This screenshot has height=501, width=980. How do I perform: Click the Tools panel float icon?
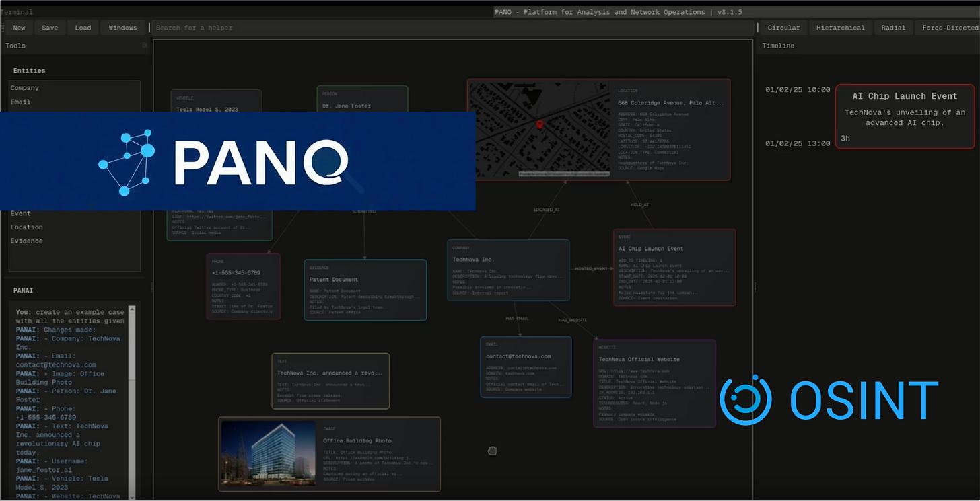pos(144,46)
